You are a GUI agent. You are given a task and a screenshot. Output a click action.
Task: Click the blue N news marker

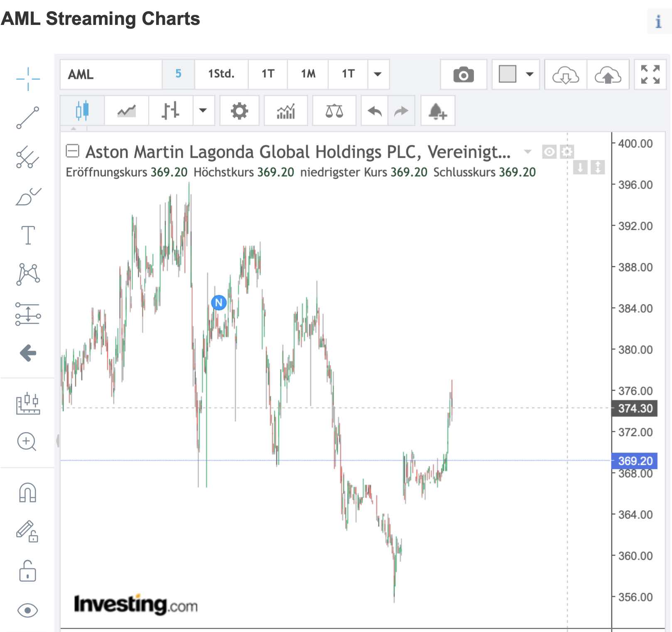218,303
